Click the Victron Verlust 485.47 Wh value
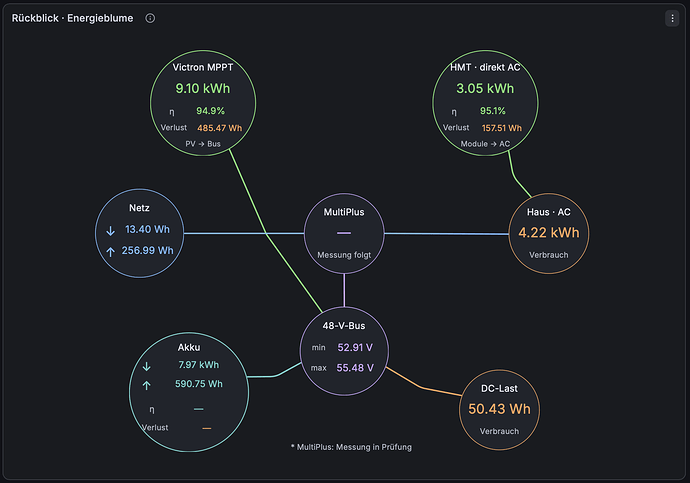The width and height of the screenshot is (690, 483). (220, 128)
